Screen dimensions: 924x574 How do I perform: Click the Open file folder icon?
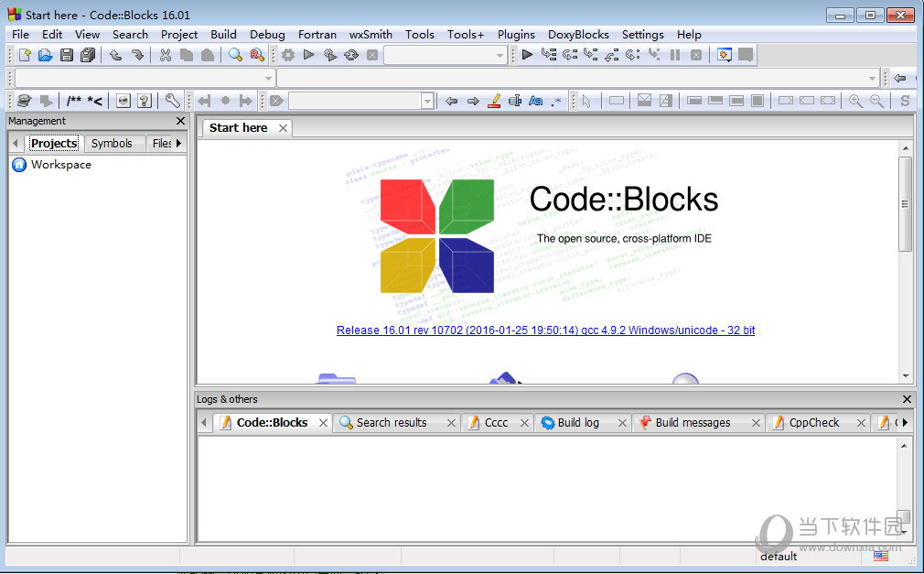(46, 55)
